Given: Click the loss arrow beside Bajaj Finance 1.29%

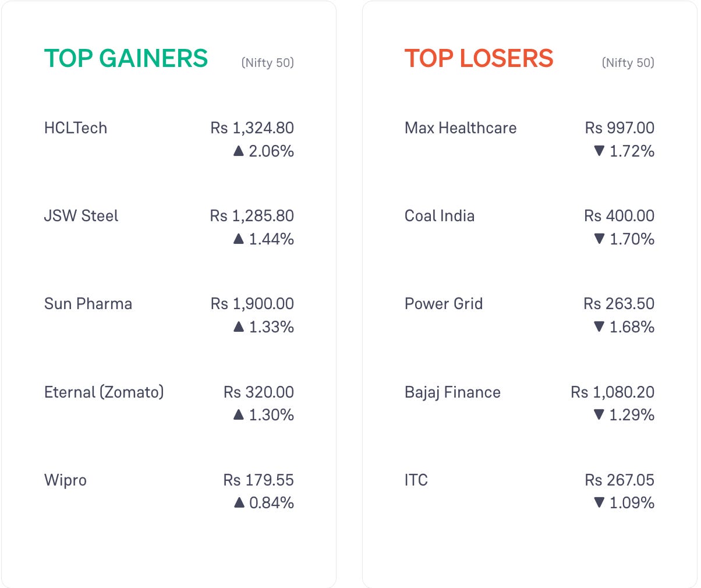Looking at the screenshot, I should [x=599, y=415].
